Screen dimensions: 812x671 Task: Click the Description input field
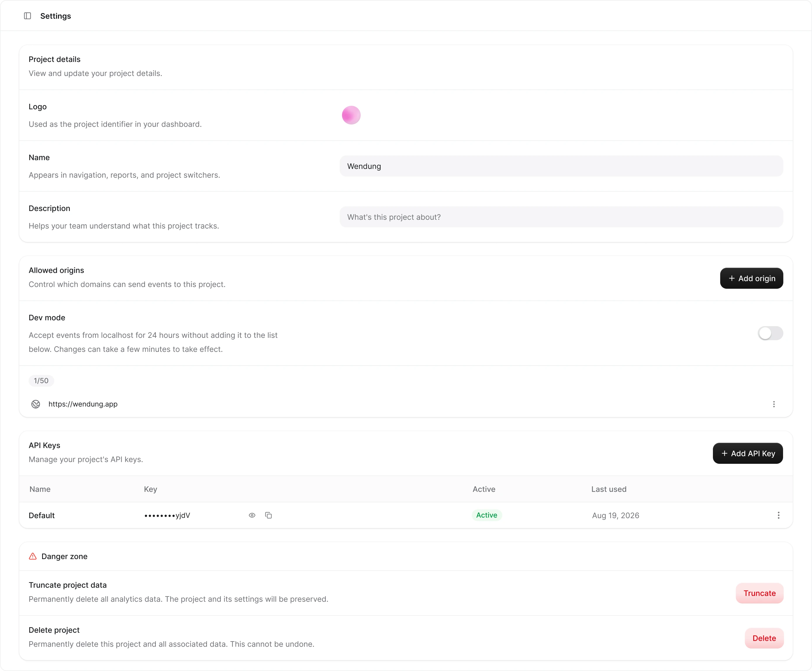pyautogui.click(x=561, y=217)
